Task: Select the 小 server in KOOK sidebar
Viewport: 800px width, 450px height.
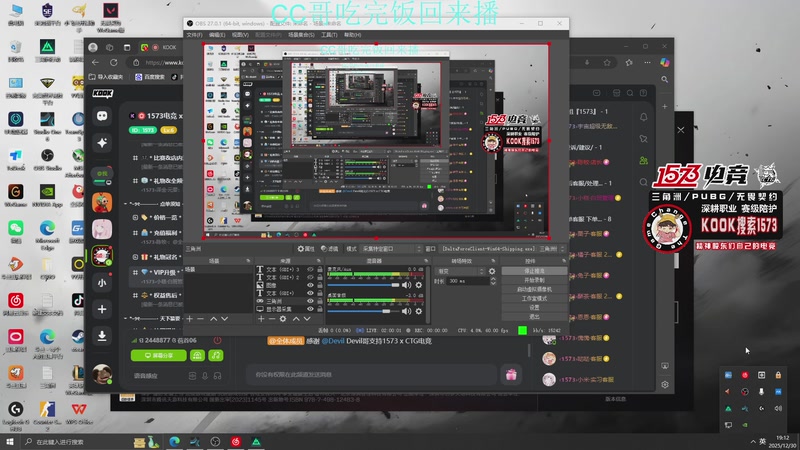Action: click(x=102, y=283)
